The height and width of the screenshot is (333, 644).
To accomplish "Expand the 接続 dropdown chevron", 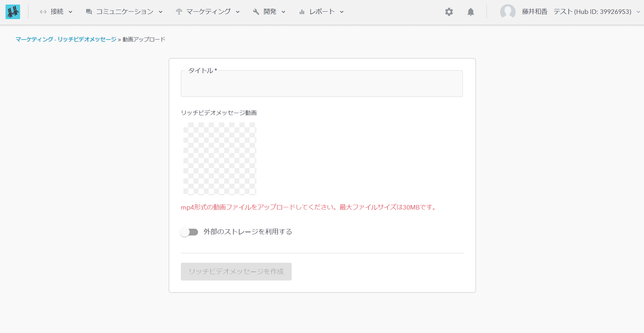I will coord(71,12).
